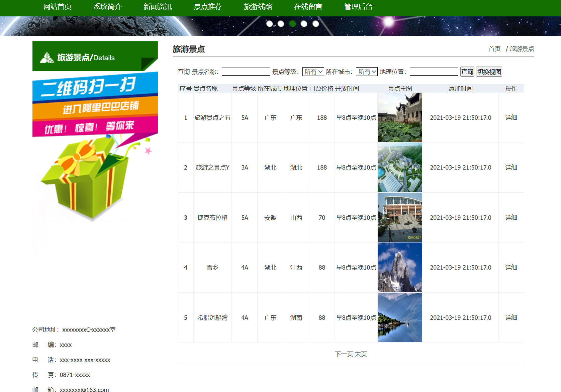This screenshot has height=392, width=561.
Task: Click 首页 in the breadcrumb navigation
Action: [x=494, y=48]
